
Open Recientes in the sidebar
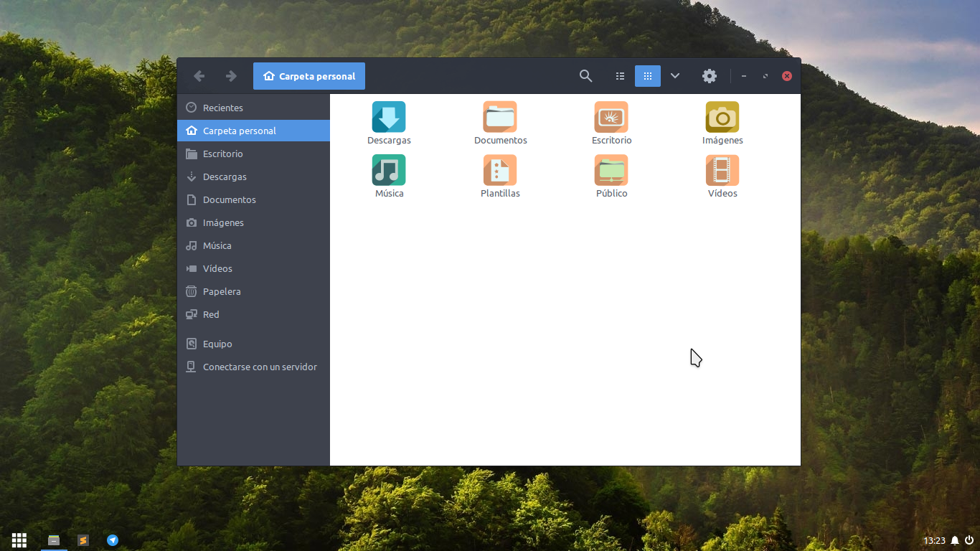(253, 108)
